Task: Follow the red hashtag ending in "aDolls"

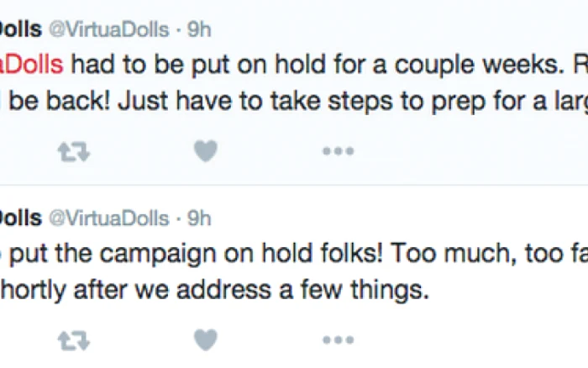Action: (32, 64)
